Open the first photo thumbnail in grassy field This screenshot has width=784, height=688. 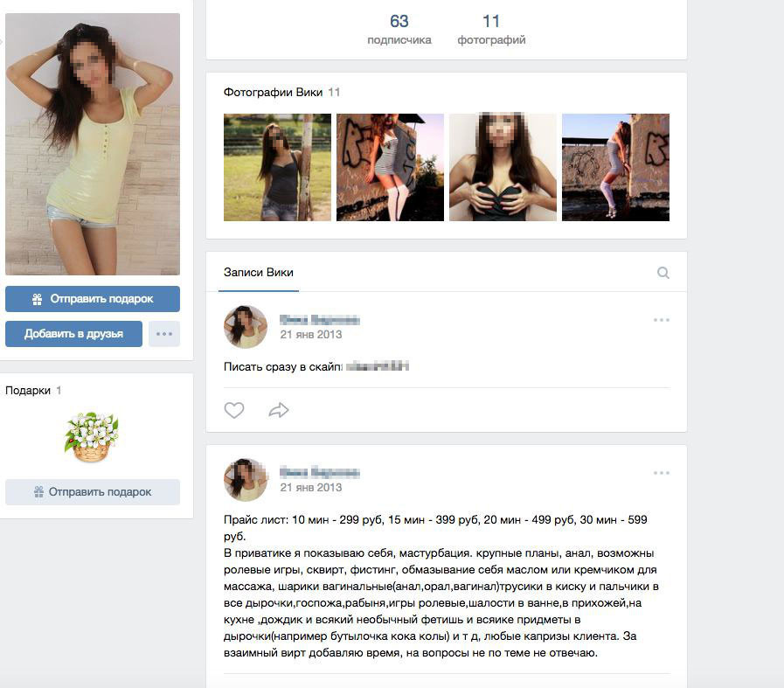click(277, 167)
